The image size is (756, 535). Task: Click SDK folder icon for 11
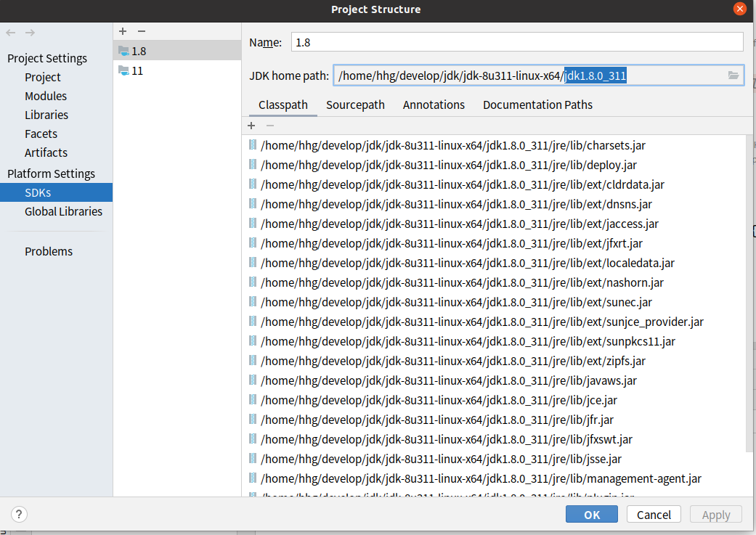124,70
